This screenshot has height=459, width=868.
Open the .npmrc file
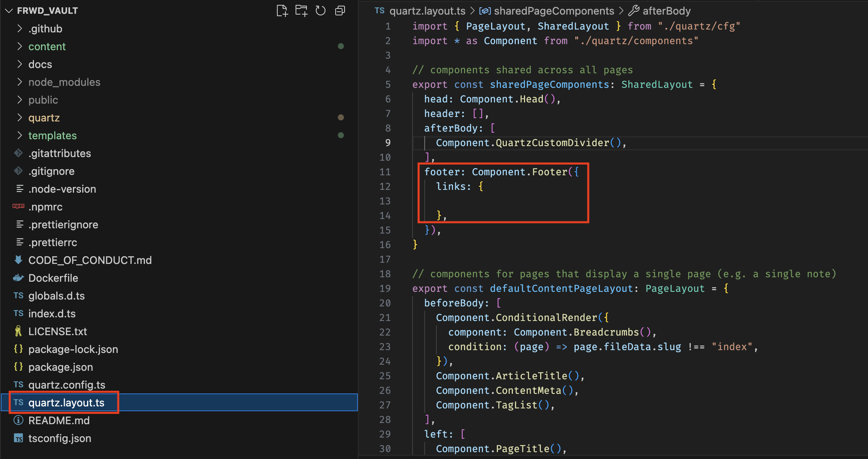(45, 207)
